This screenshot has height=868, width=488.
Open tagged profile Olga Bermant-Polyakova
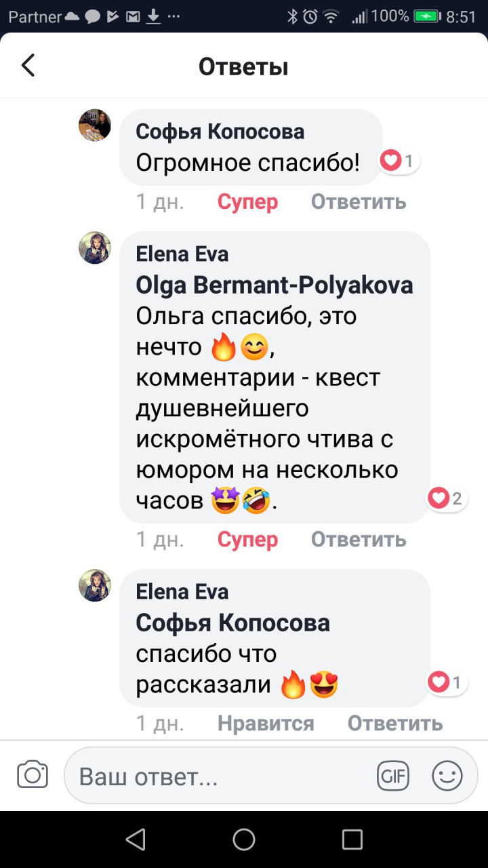pos(274,285)
